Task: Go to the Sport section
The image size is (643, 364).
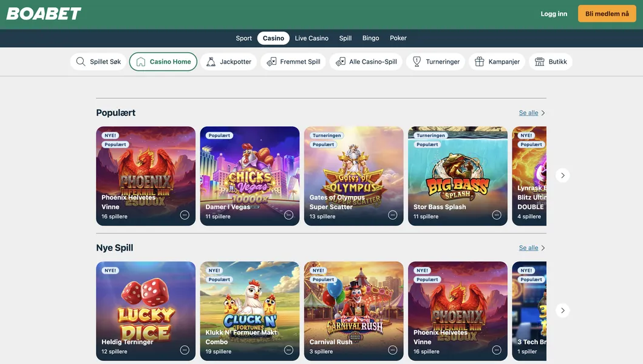Action: (243, 38)
